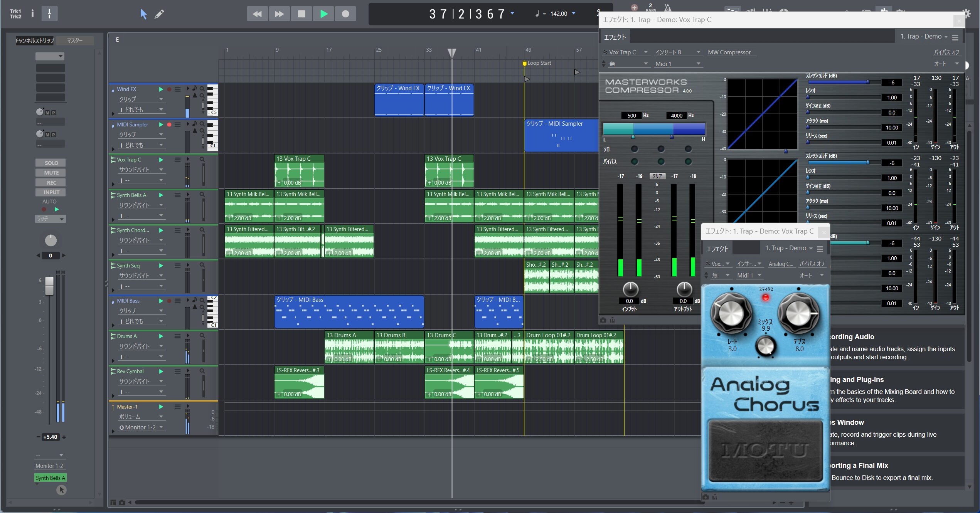Image resolution: width=980 pixels, height=513 pixels.
Task: Toggle play-enable on Synth Bells A track
Action: 161,195
